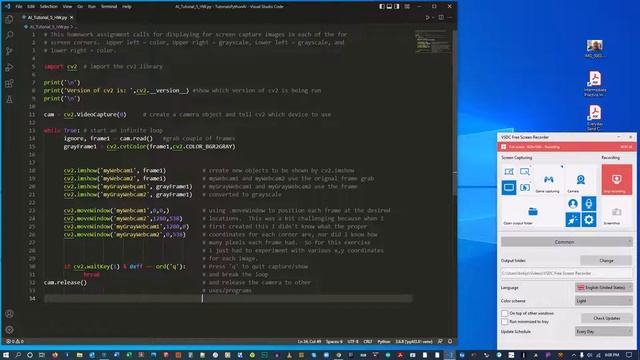Open Run and Debug view
640x360 pixels.
coord(9,67)
